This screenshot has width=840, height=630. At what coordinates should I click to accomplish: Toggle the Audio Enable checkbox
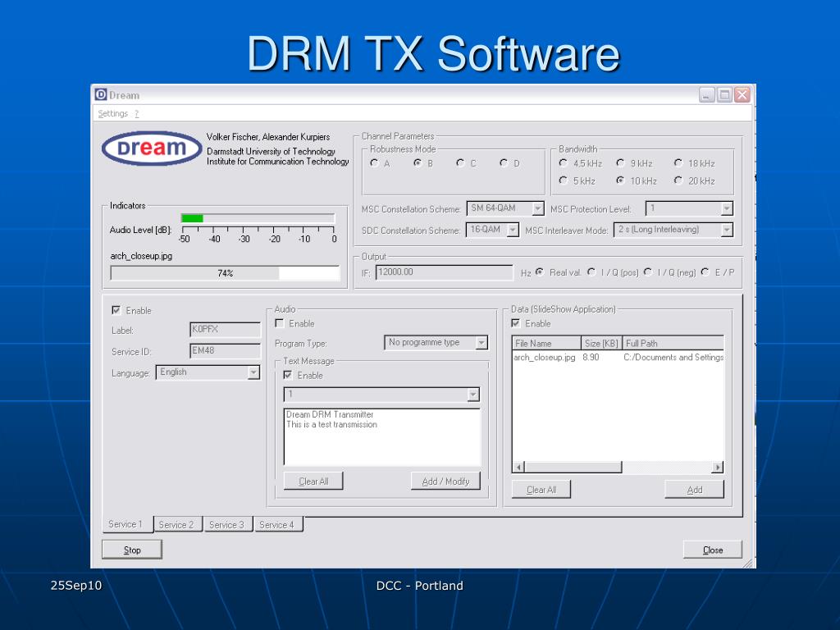pyautogui.click(x=279, y=323)
